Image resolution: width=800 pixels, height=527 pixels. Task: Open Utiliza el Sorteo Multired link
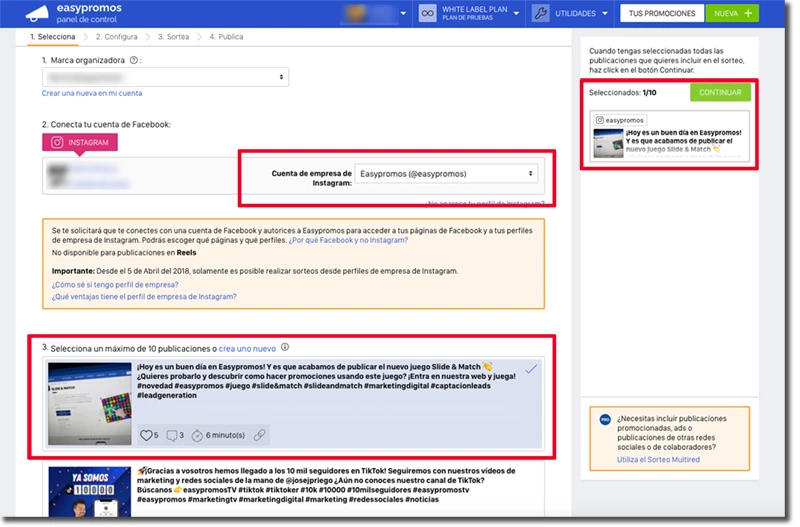(x=658, y=460)
